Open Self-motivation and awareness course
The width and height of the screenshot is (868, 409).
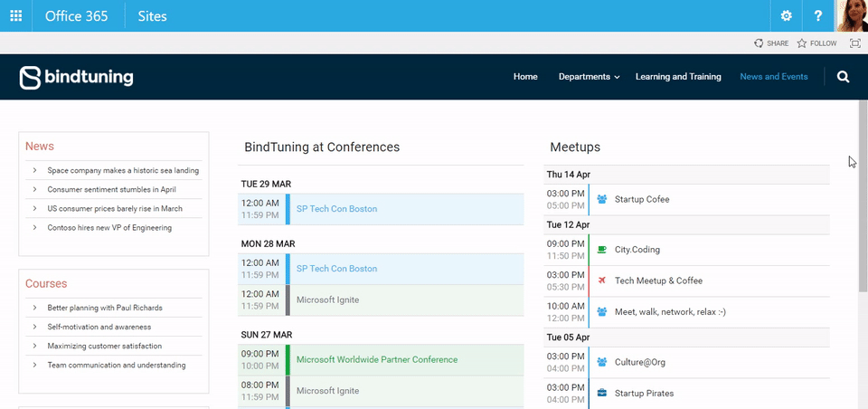[x=99, y=327]
